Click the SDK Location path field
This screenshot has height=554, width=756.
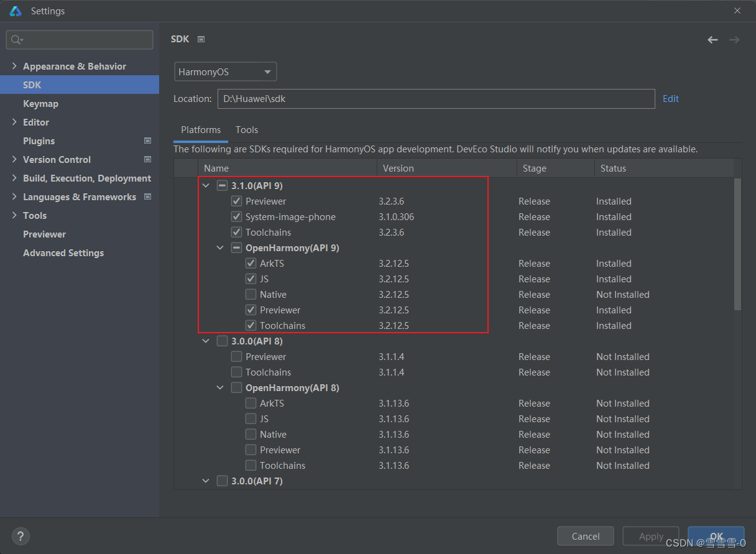point(436,98)
